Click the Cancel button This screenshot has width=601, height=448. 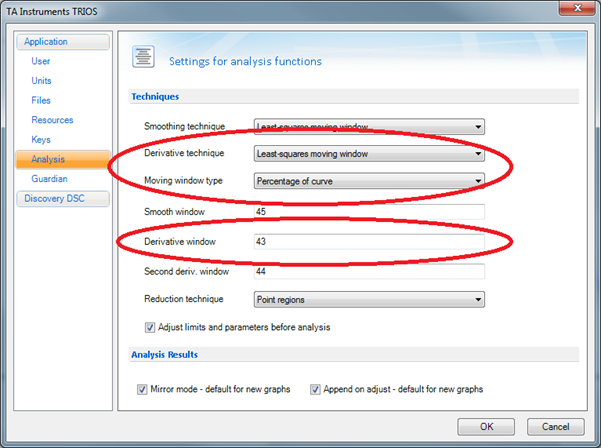click(x=555, y=427)
